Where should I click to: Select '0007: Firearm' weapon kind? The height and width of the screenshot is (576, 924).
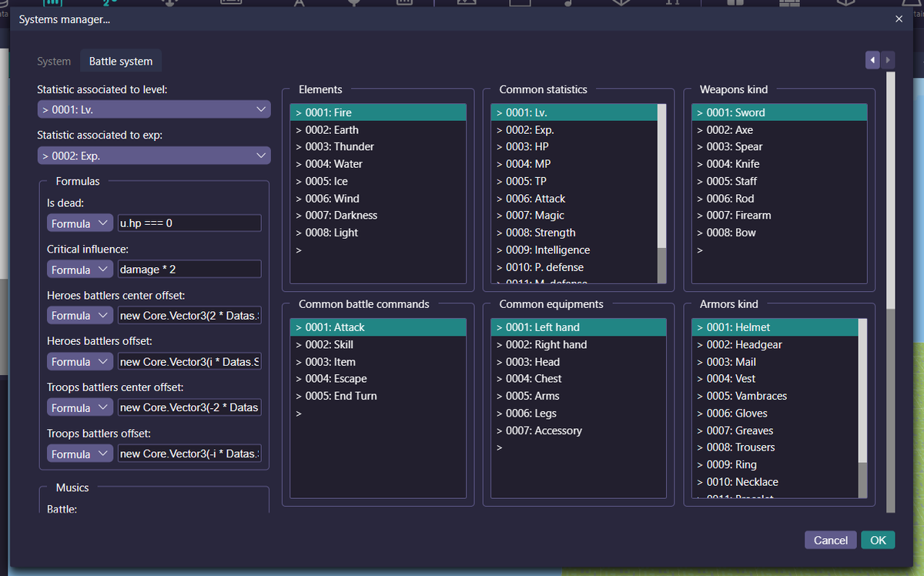[x=779, y=215]
